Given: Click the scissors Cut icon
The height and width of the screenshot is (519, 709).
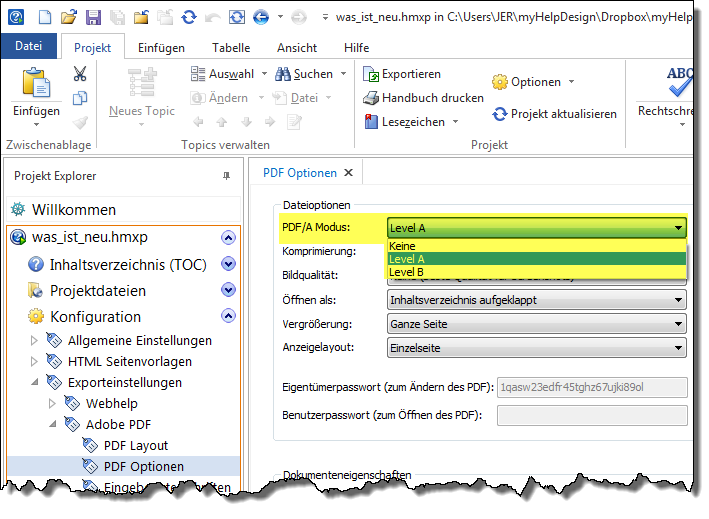Looking at the screenshot, I should [80, 73].
